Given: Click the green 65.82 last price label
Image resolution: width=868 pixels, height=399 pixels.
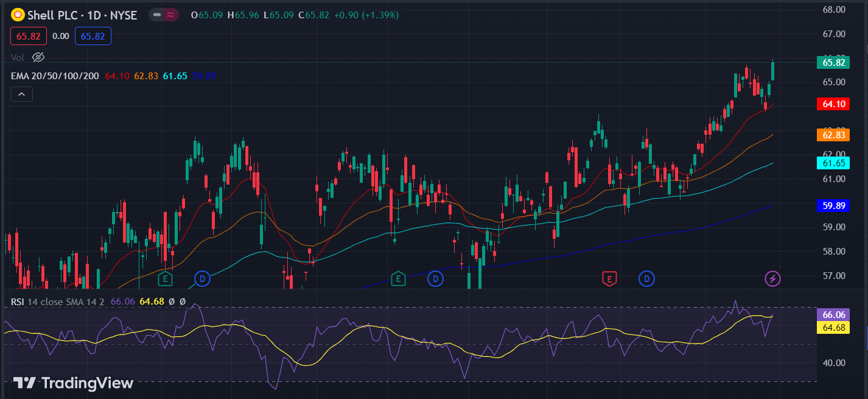Looking at the screenshot, I should coord(833,62).
